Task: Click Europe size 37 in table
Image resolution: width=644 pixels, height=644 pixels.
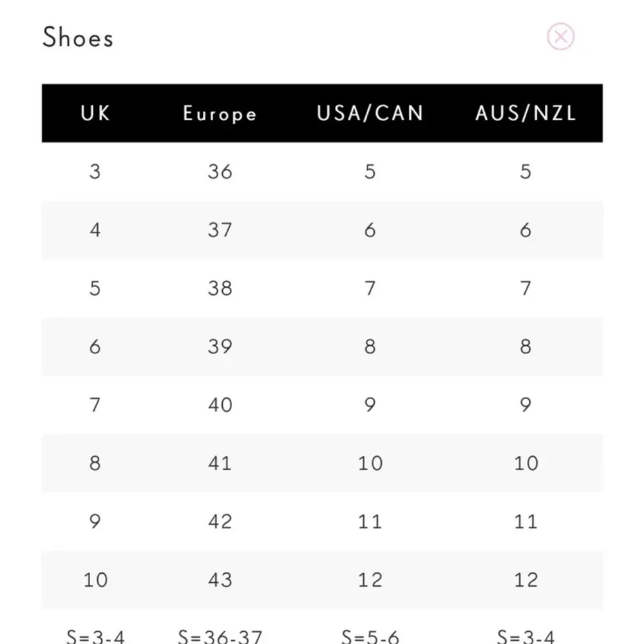Action: [220, 230]
